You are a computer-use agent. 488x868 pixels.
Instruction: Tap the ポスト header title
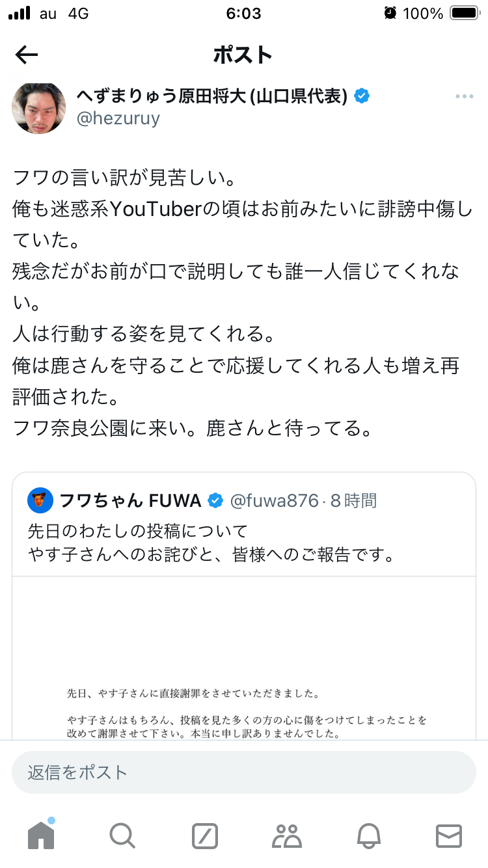(243, 55)
